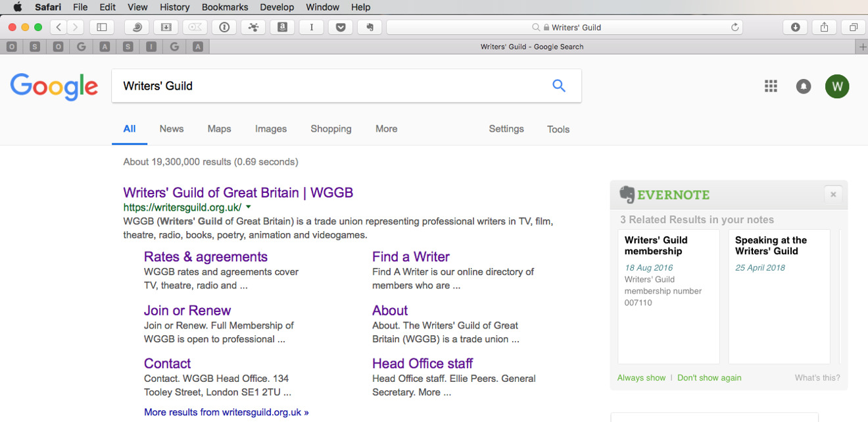The width and height of the screenshot is (868, 422).
Task: Open the search Settings dropdown
Action: (x=506, y=129)
